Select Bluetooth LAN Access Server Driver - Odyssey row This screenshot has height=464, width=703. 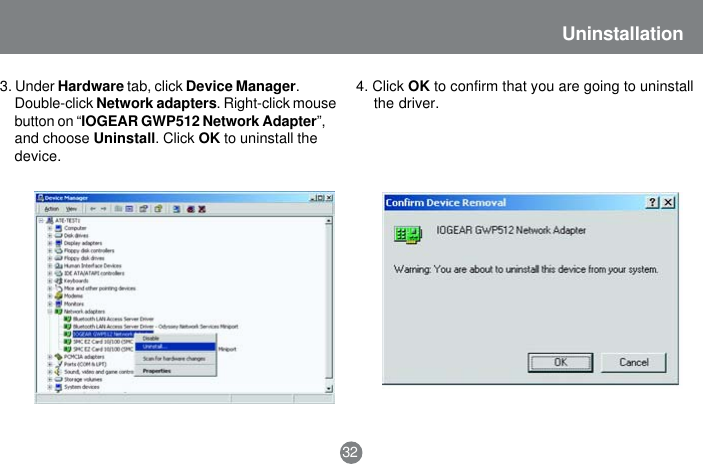coord(156,326)
